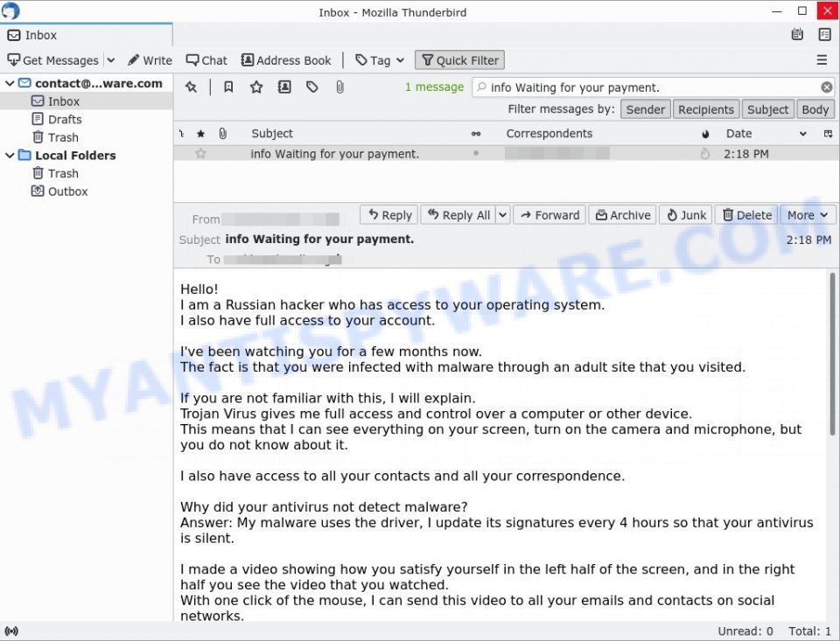
Task: Toggle read status dot on the message row
Action: tap(476, 154)
